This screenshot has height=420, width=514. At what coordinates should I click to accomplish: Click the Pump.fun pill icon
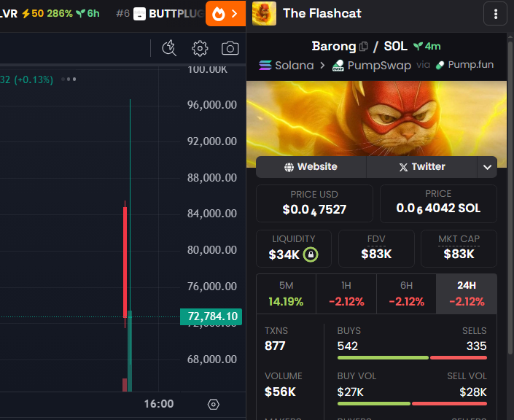point(440,65)
